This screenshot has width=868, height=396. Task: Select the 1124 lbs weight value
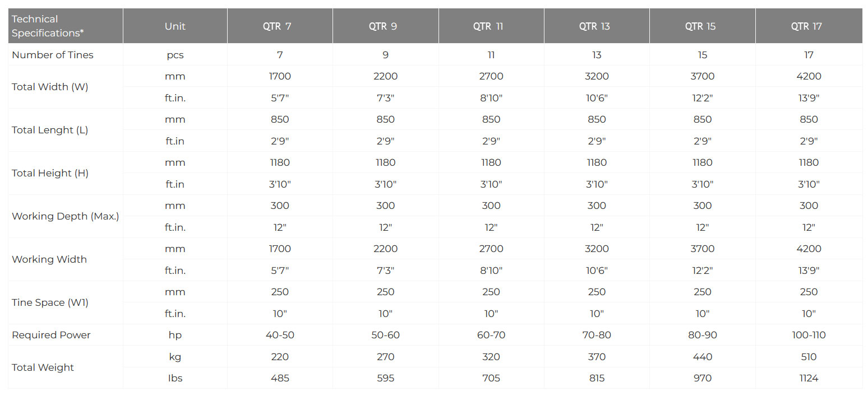pos(809,378)
